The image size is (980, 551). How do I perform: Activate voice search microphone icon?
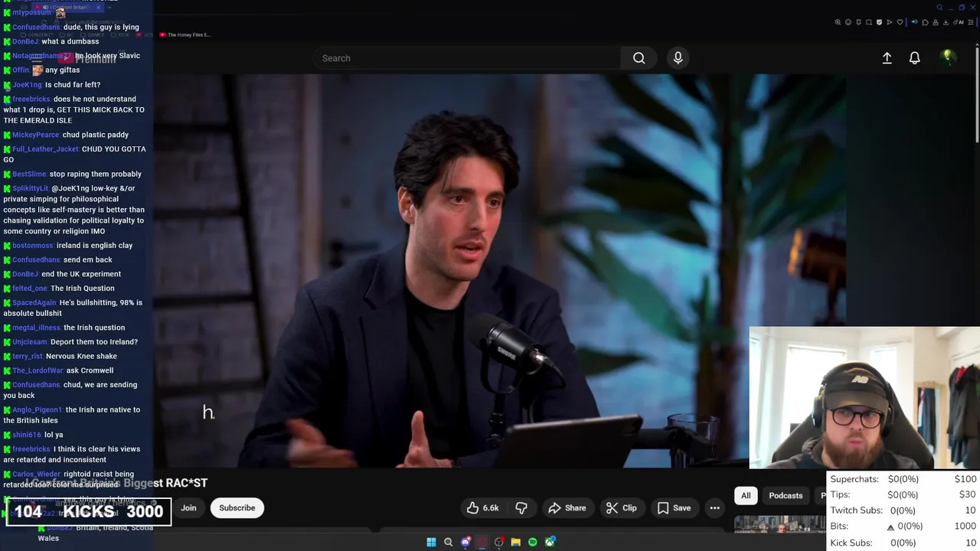point(678,58)
